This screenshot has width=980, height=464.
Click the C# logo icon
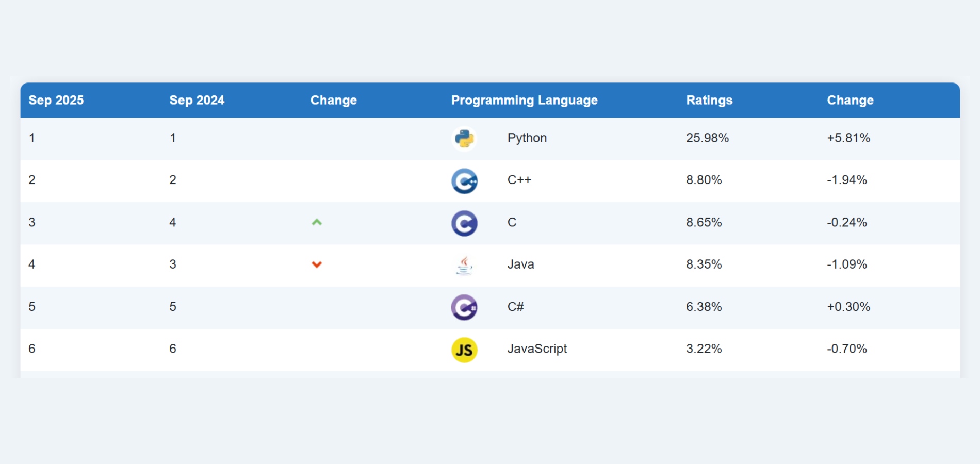point(464,308)
